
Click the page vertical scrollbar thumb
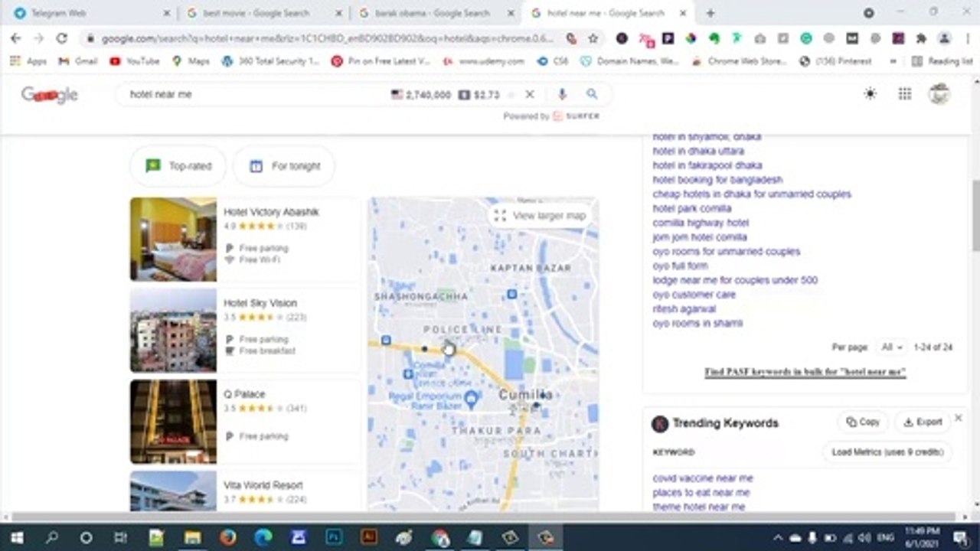pos(975,214)
